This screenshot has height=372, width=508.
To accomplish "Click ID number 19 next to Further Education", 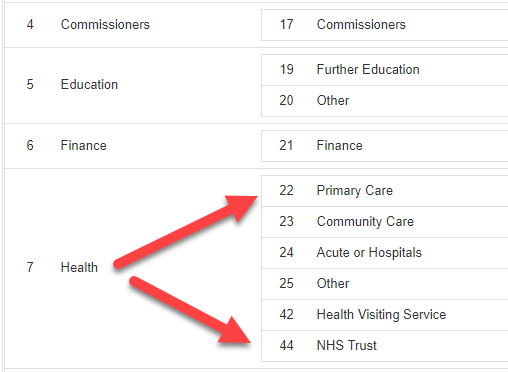I will tap(286, 69).
